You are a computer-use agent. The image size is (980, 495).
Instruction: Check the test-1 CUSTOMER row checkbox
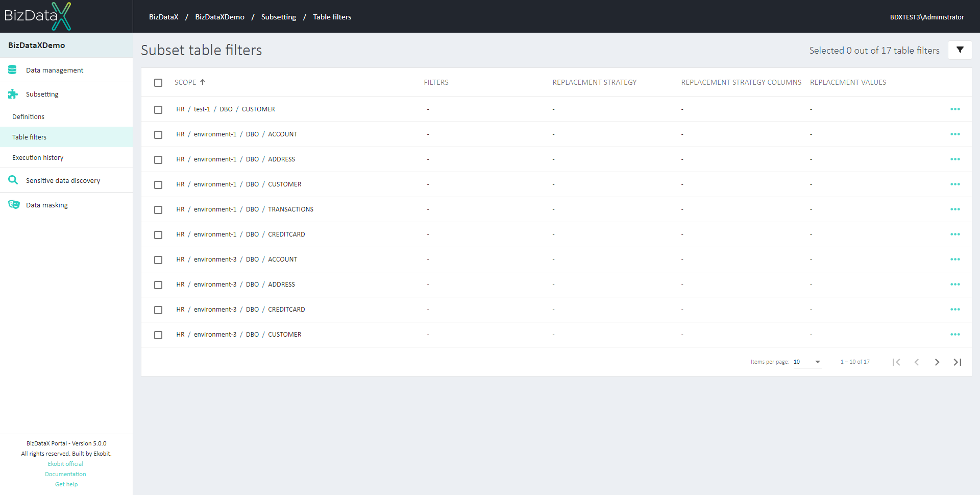[158, 110]
